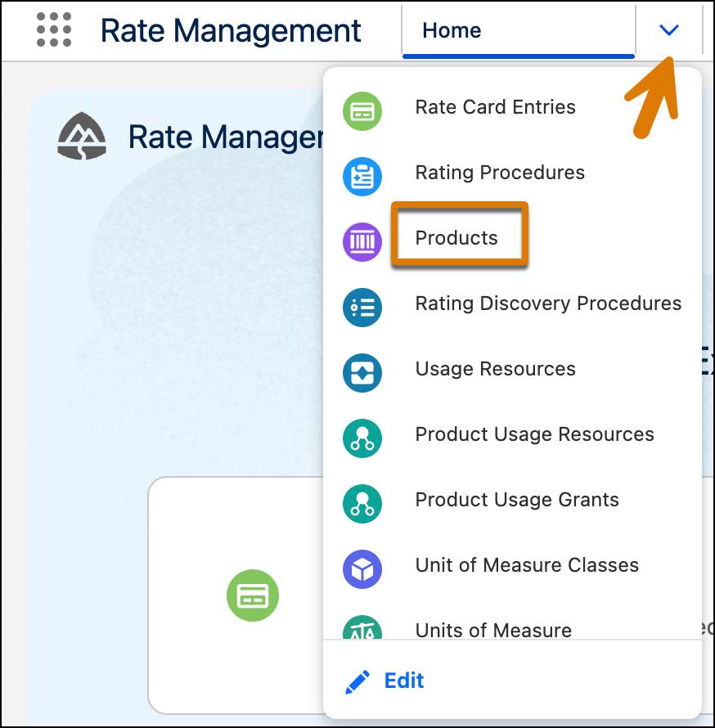
Task: Click the Rating Procedures blue clipboard icon
Action: point(362,177)
